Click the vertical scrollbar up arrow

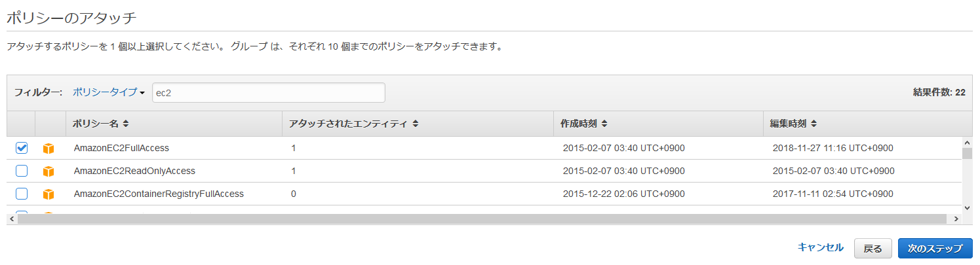(x=967, y=142)
